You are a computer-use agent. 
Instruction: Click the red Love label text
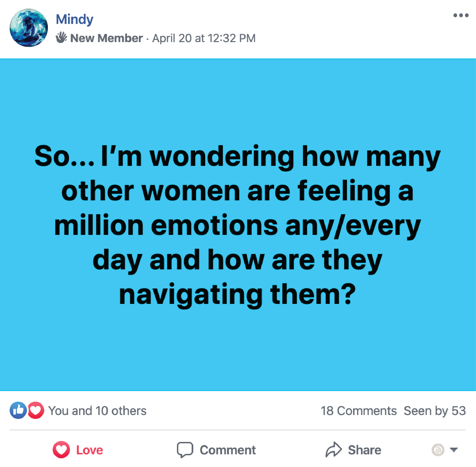coord(89,450)
